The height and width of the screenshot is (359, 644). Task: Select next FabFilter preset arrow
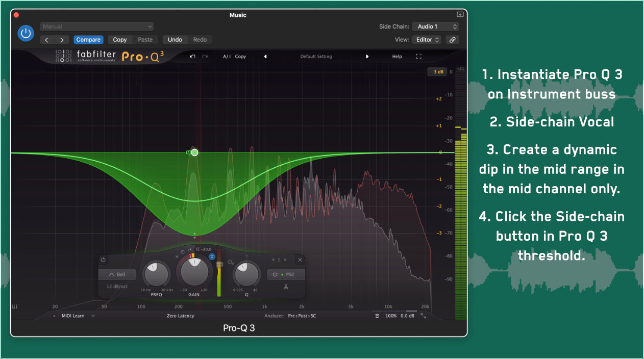pos(367,57)
